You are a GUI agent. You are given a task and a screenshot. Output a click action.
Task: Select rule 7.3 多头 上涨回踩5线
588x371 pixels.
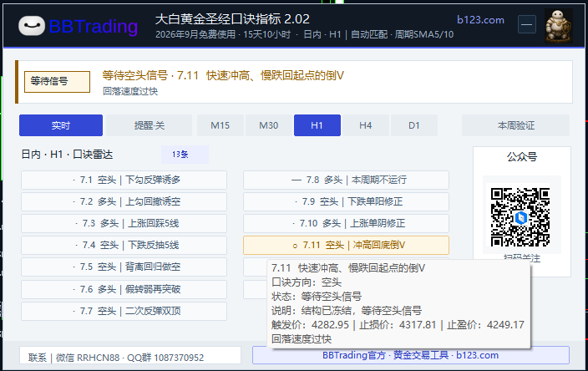(x=124, y=224)
